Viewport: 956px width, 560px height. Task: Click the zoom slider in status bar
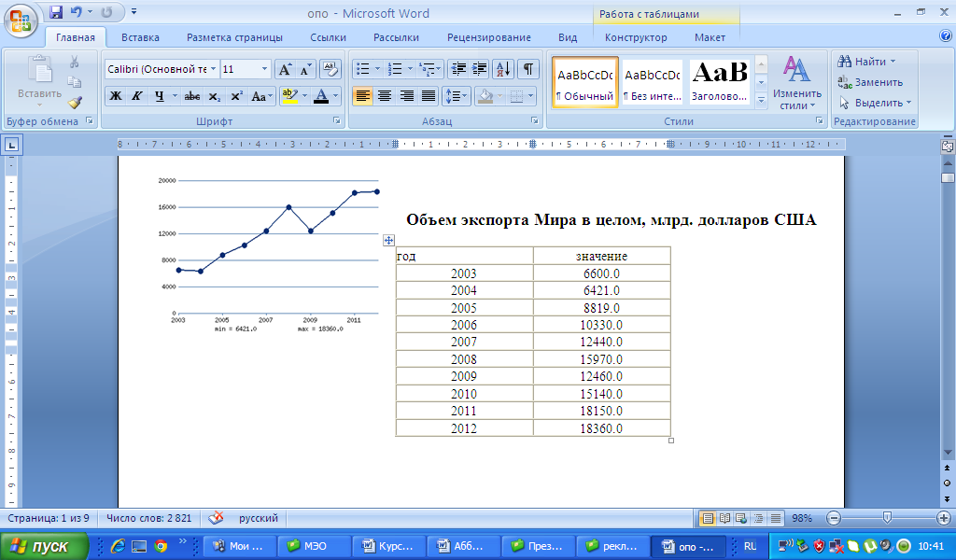tap(887, 518)
